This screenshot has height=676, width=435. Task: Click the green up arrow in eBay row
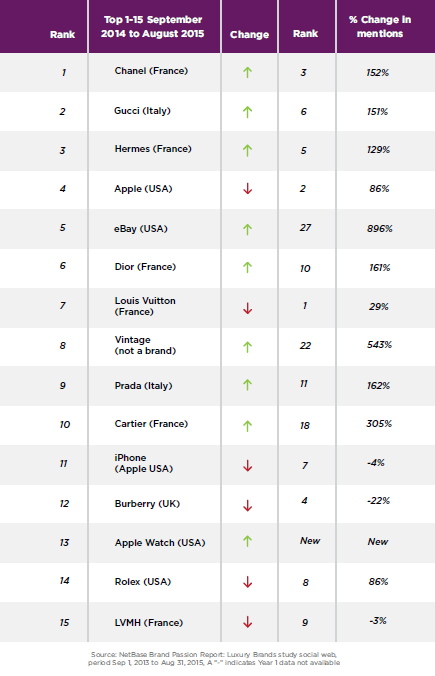247,229
